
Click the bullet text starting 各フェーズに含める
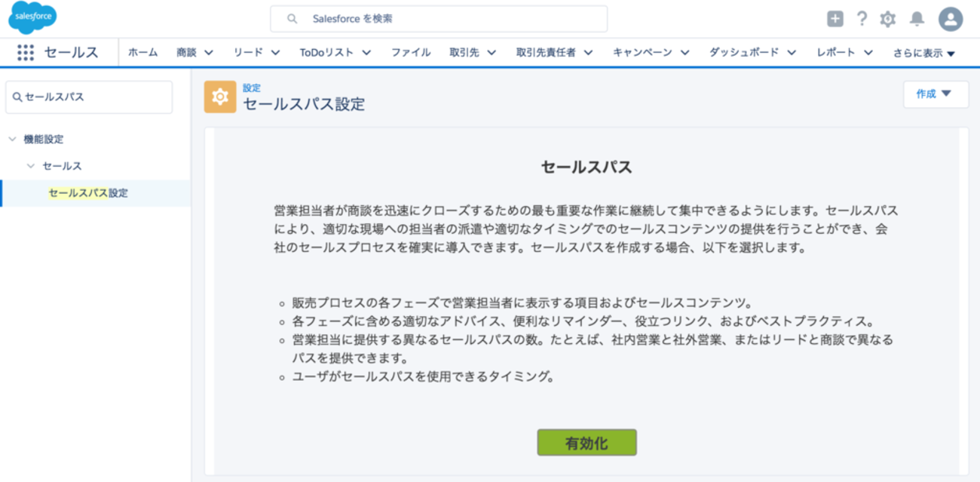(583, 321)
